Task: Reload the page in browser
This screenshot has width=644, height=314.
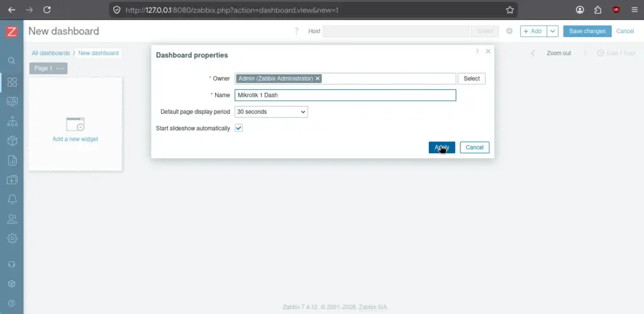Action: pyautogui.click(x=47, y=10)
